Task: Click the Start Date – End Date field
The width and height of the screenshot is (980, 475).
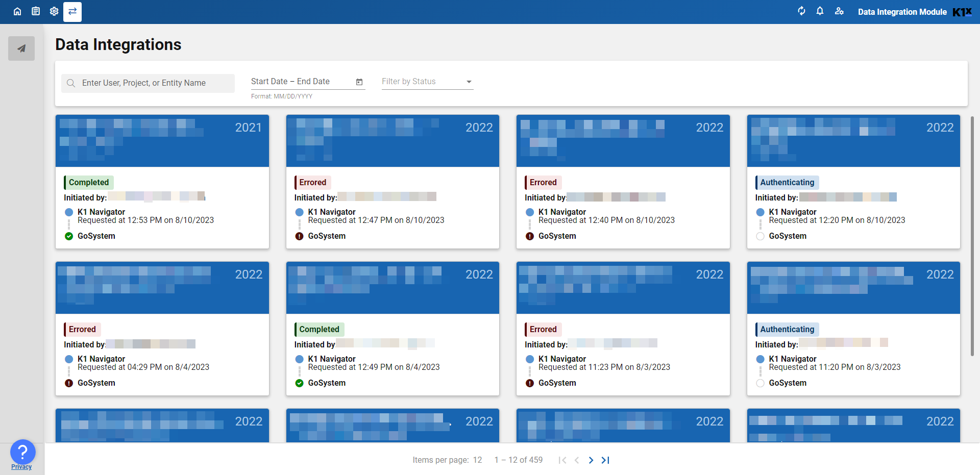Action: tap(300, 82)
